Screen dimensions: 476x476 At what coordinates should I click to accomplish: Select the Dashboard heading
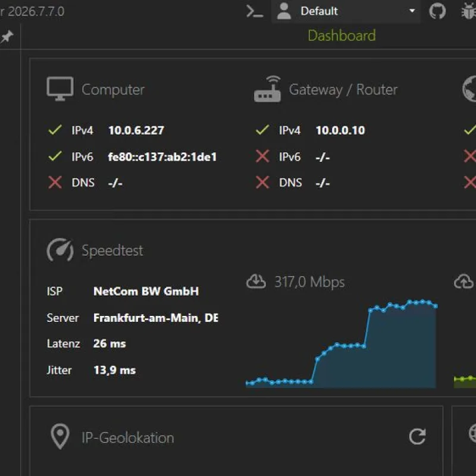[342, 36]
